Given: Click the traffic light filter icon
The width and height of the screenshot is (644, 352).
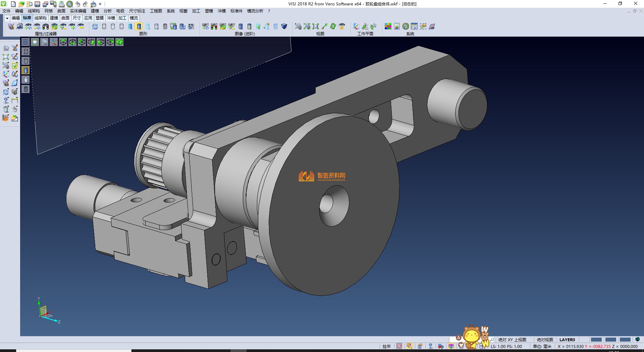Looking at the screenshot, I should [46, 26].
